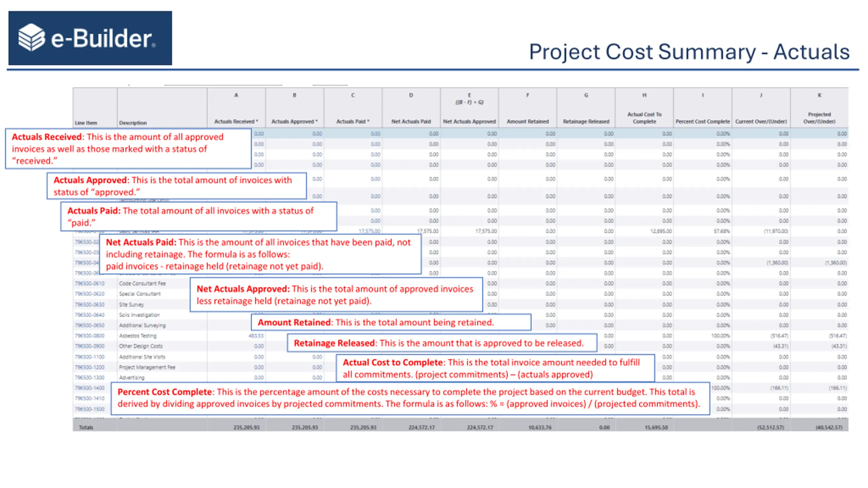Open line item 796500-0800 Asbestos Testing
The height and width of the screenshot is (488, 868).
90,335
